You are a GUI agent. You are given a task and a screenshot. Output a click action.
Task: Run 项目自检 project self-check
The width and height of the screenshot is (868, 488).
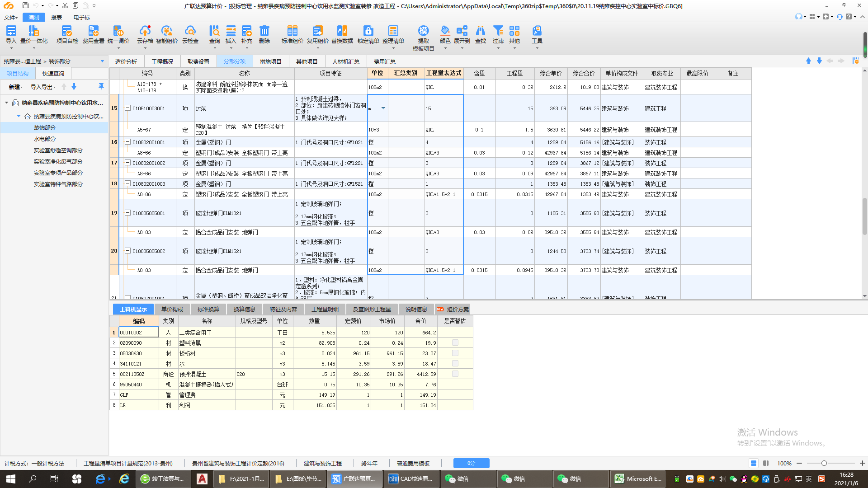coord(67,35)
